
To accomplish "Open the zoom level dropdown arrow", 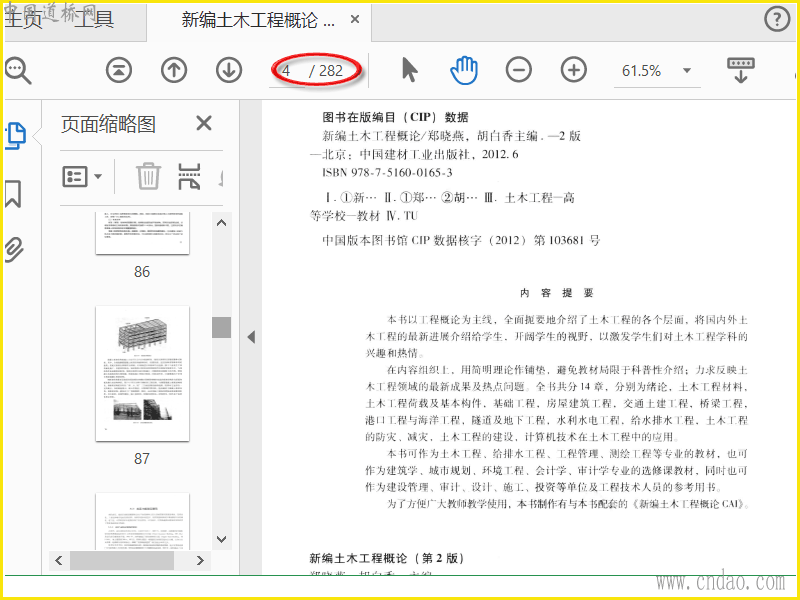I will click(x=687, y=70).
